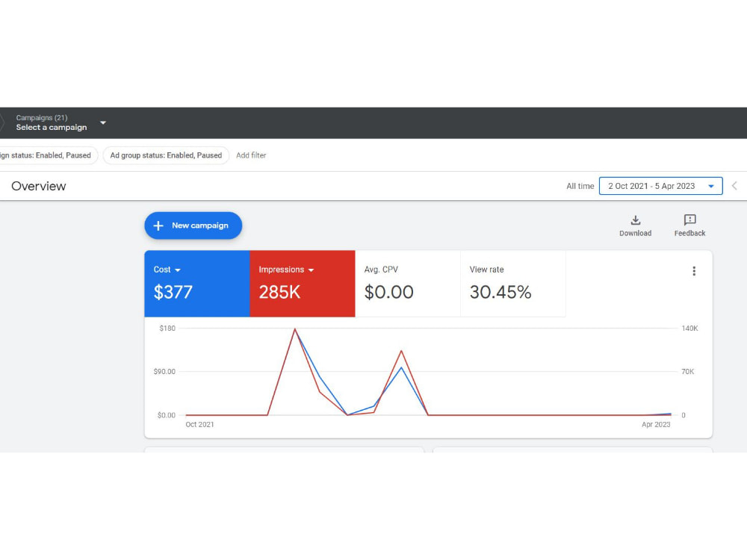Open the three-dot scorecard menu
Screen dimensions: 747x560
(694, 271)
